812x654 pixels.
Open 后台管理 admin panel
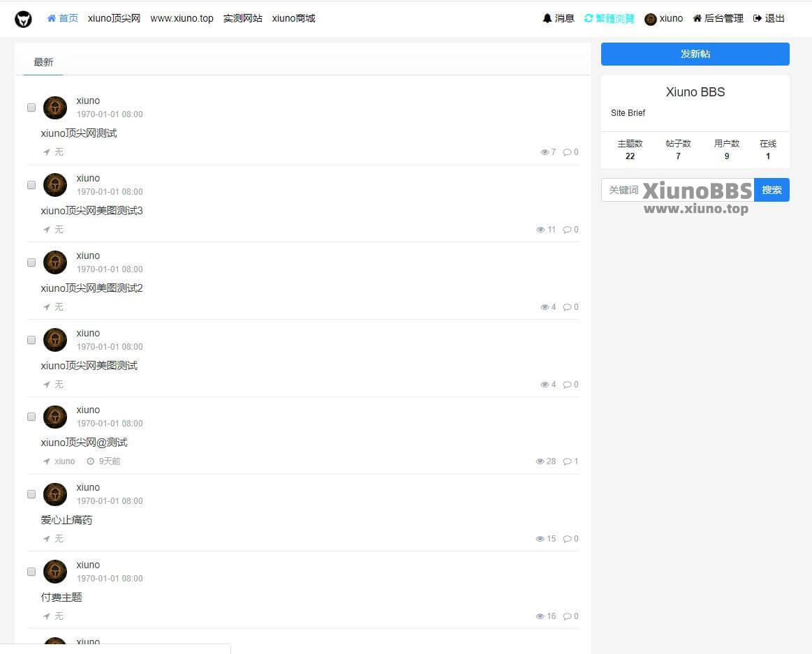click(718, 19)
